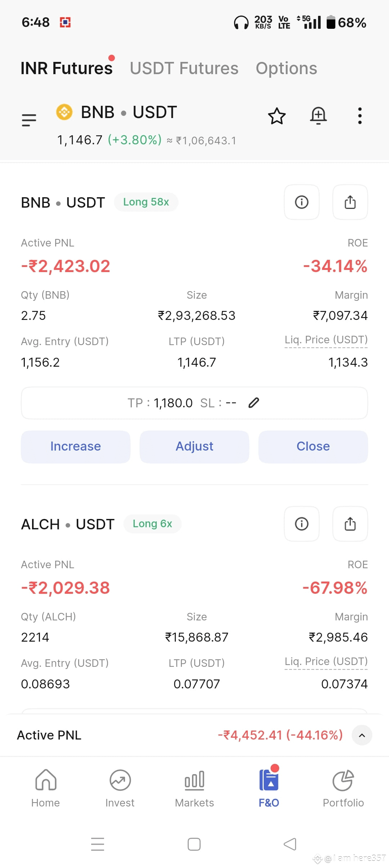The width and height of the screenshot is (389, 868).
Task: Switch to USDT Futures tab
Action: point(184,68)
